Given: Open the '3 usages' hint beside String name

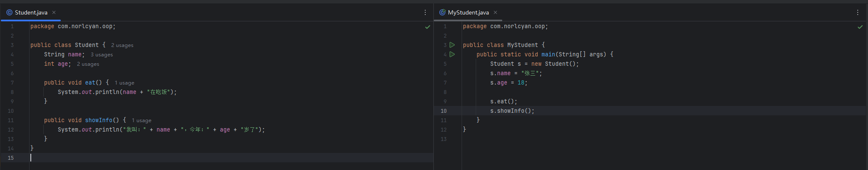Looking at the screenshot, I should tap(102, 55).
